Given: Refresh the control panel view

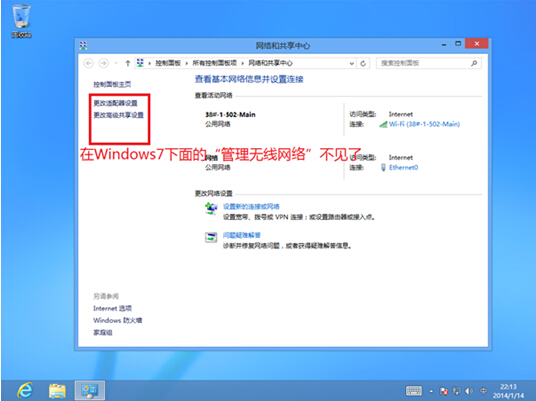Looking at the screenshot, I should [x=363, y=63].
